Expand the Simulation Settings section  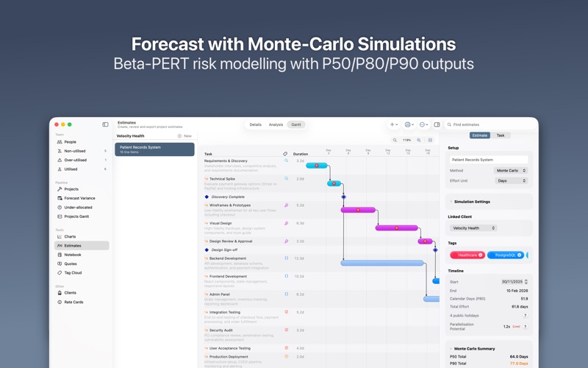(x=472, y=202)
